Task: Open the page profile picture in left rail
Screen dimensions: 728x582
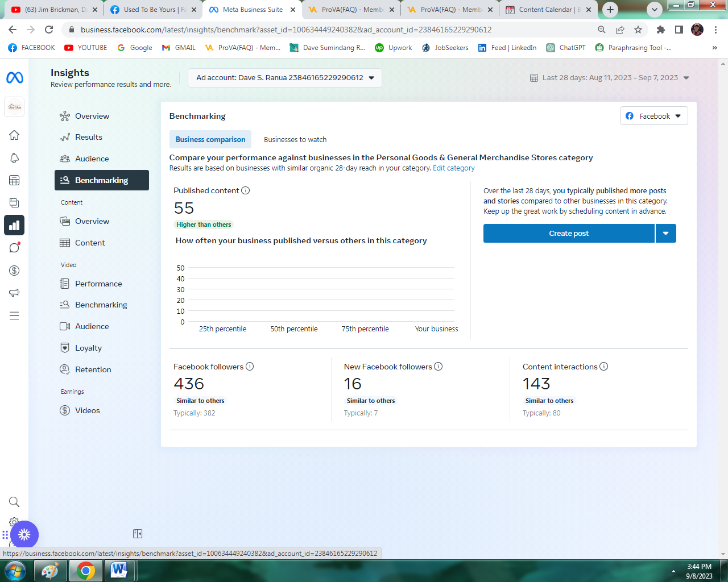Action: pos(14,107)
